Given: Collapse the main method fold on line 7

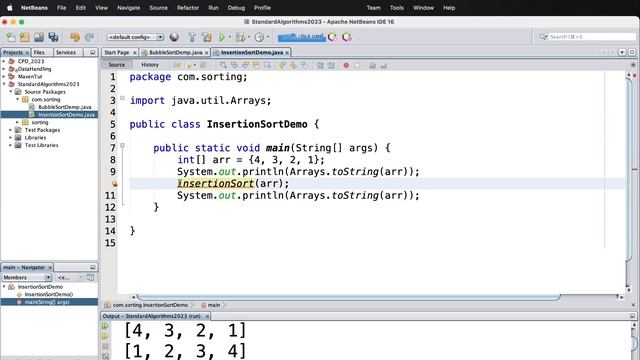Looking at the screenshot, I should click(122, 145).
